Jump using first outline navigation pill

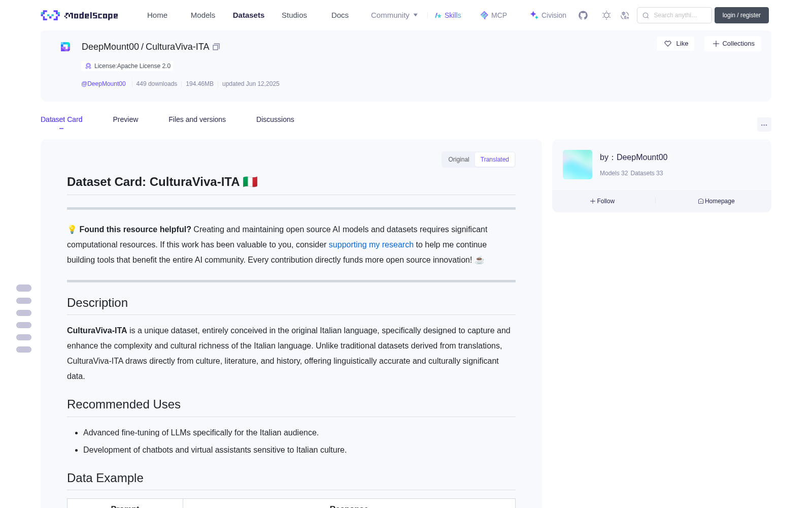24,288
